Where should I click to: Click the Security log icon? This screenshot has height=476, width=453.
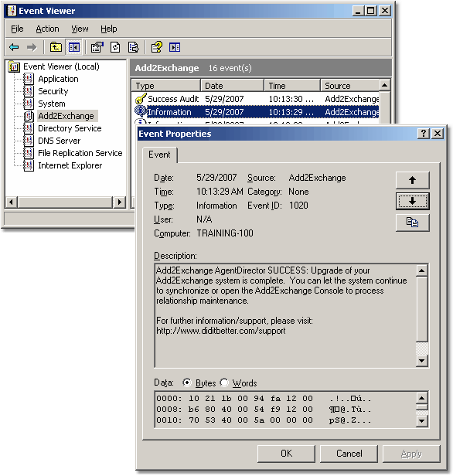pos(29,91)
